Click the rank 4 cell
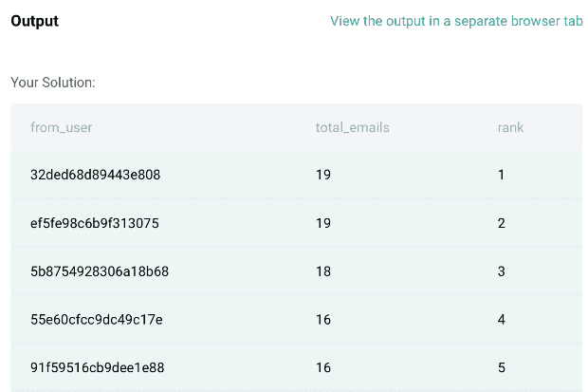Viewport: 588px width, 392px height. point(501,320)
